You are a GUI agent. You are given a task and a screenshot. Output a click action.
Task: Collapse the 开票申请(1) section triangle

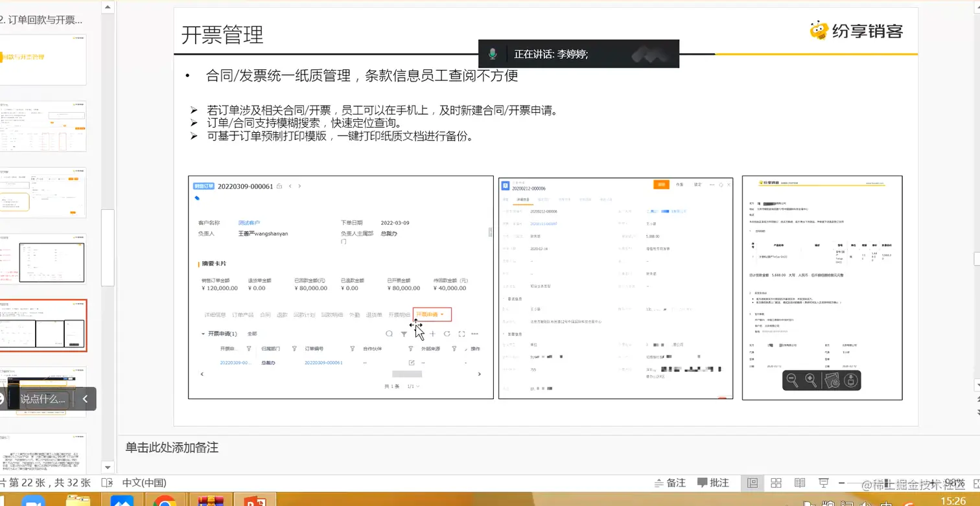[202, 334]
